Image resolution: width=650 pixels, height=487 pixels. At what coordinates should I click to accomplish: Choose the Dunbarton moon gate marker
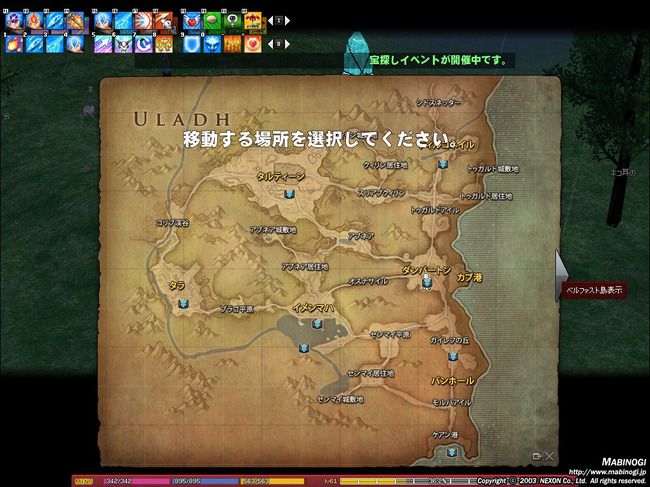(426, 282)
